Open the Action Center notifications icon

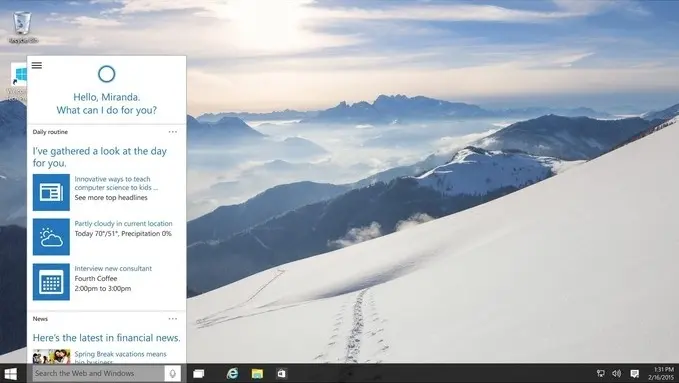coord(634,373)
